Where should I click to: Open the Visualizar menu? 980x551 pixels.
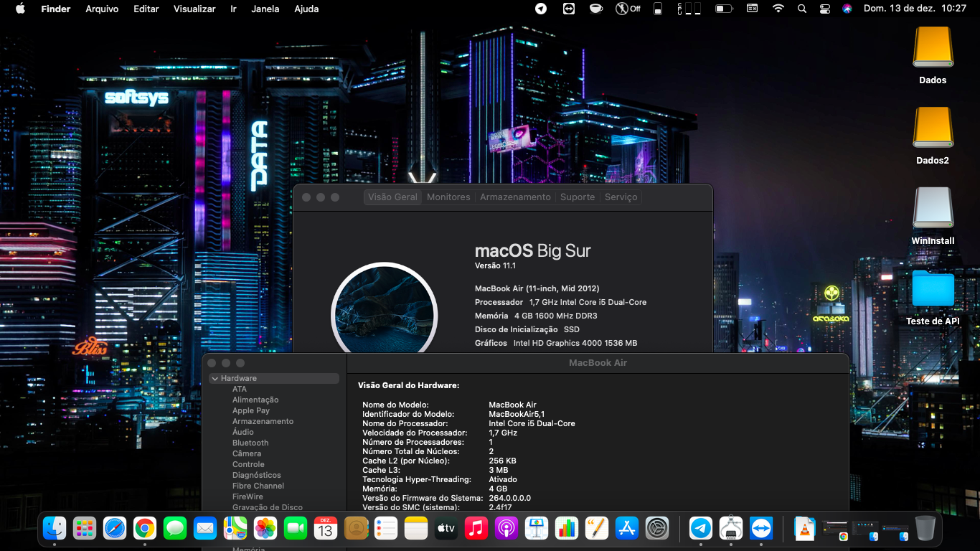194,9
